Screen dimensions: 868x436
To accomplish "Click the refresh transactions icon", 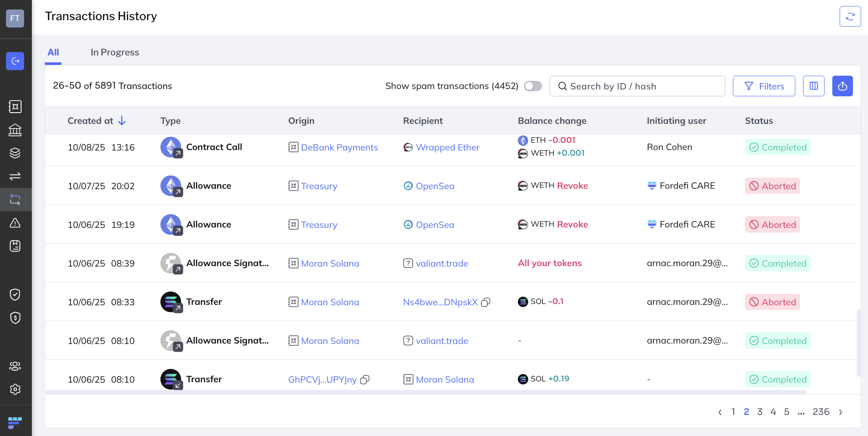I will pos(850,16).
